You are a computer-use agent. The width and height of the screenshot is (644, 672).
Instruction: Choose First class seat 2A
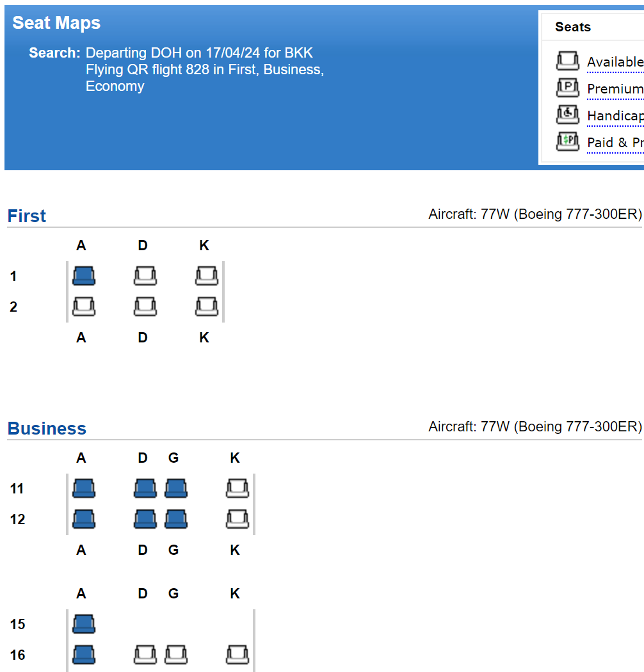(x=84, y=307)
